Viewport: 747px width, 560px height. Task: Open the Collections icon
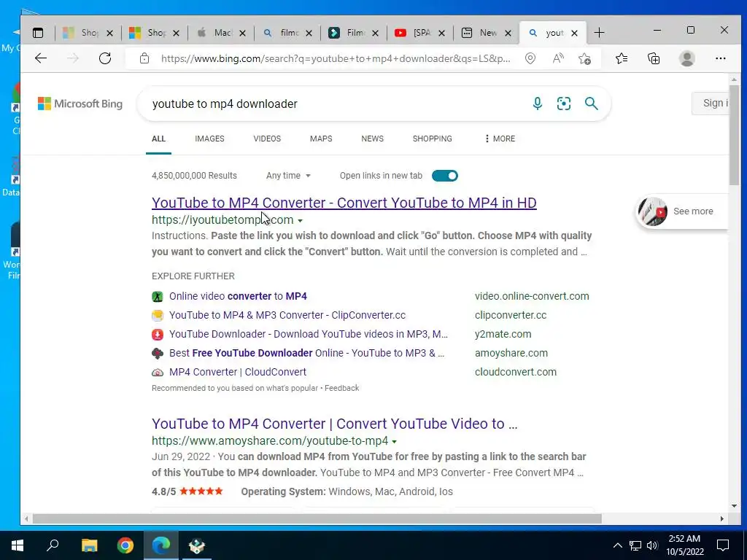[x=654, y=58]
